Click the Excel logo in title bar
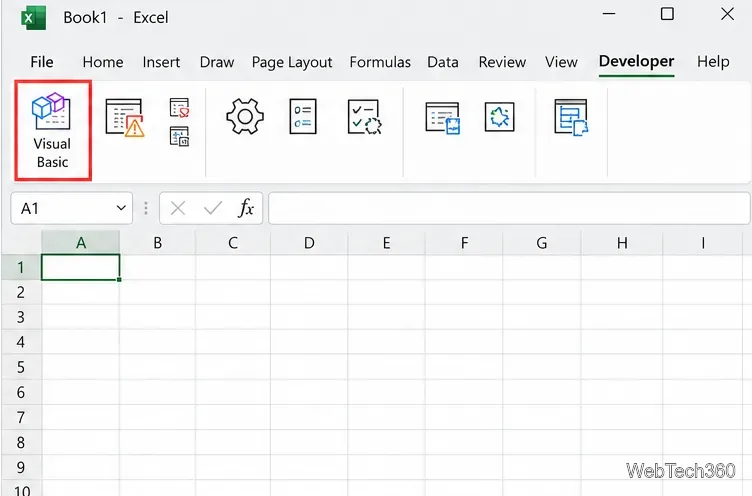This screenshot has width=752, height=496. [34, 18]
